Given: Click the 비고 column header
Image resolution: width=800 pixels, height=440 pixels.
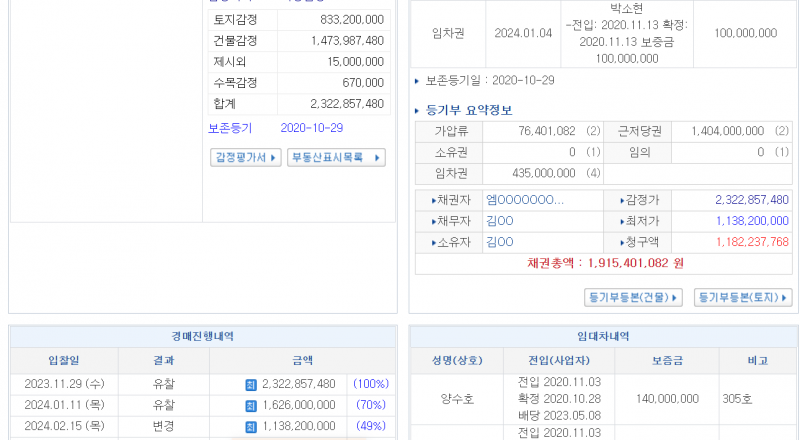Looking at the screenshot, I should click(x=758, y=361).
